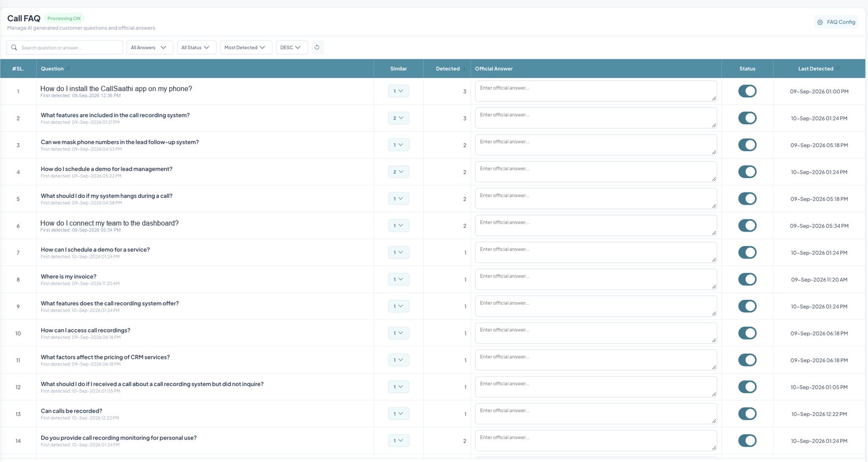The image size is (868, 462).
Task: Click the Call FAQ page title
Action: pos(24,18)
